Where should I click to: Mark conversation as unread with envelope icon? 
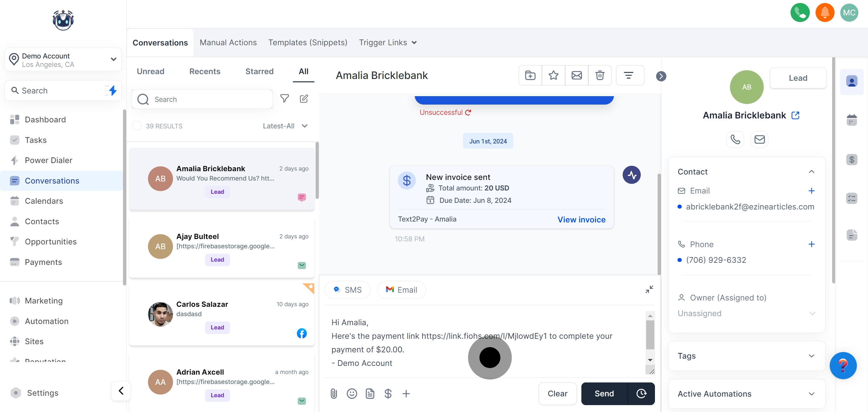click(x=577, y=75)
